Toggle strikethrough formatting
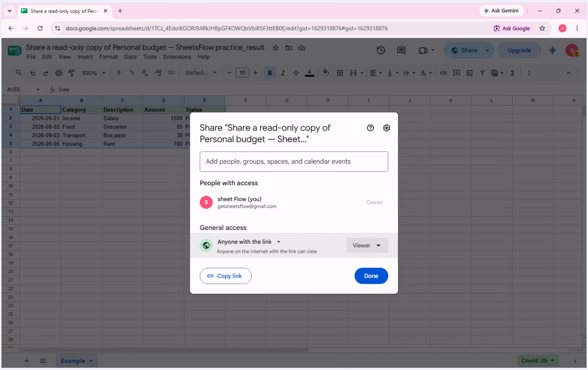This screenshot has height=370, width=588. pos(296,73)
